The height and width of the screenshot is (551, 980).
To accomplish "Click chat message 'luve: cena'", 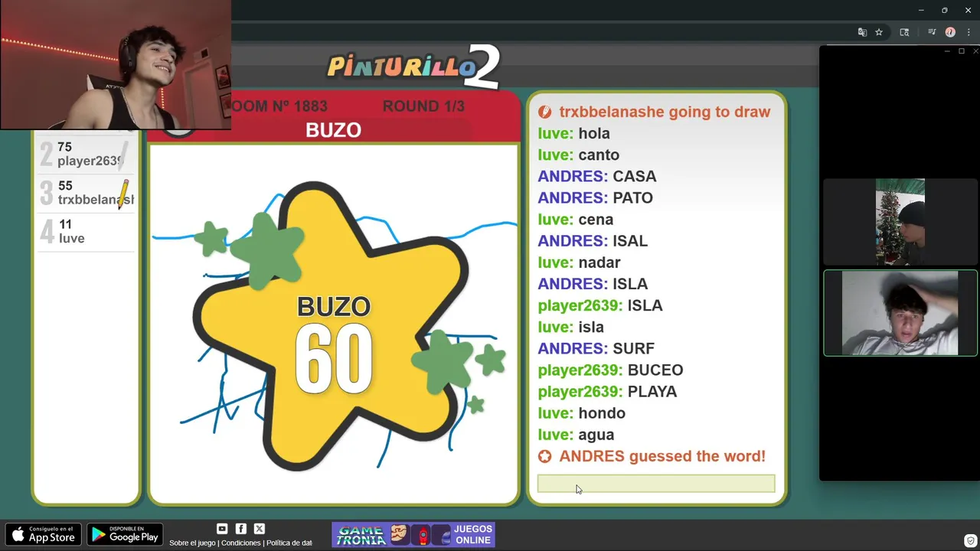I will (575, 219).
